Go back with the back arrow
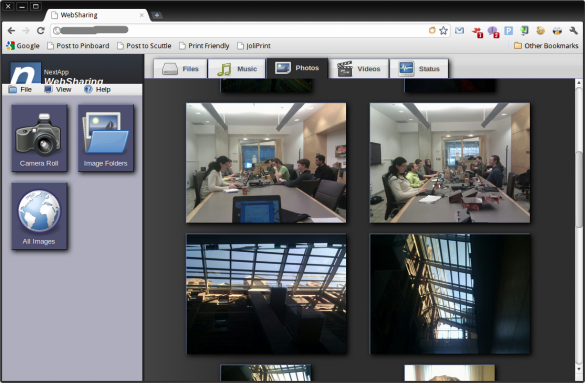 (x=12, y=31)
